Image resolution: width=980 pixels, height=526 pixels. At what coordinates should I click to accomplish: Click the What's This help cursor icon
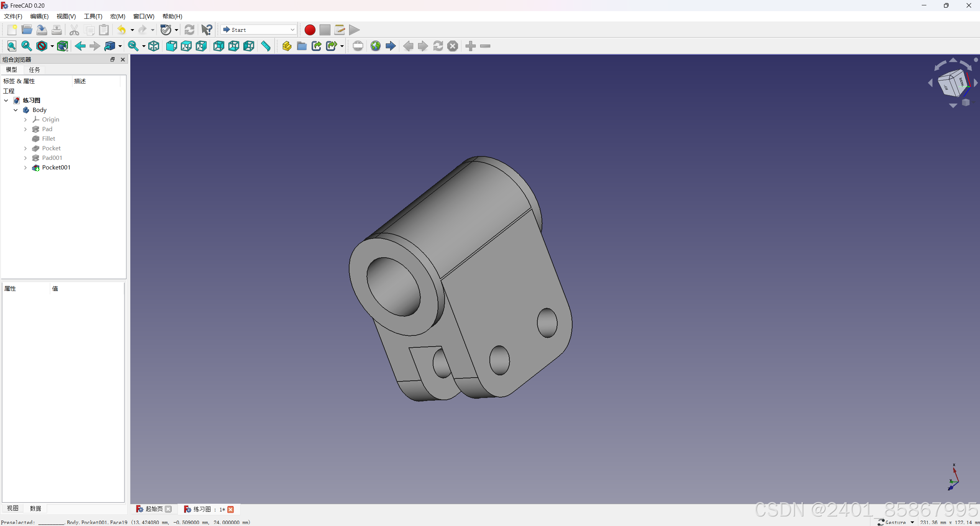pyautogui.click(x=207, y=30)
